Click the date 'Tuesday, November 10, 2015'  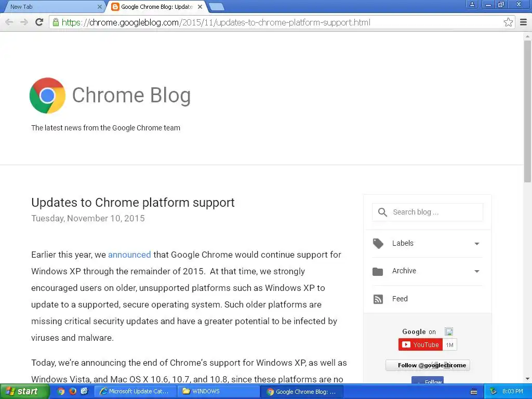88,218
